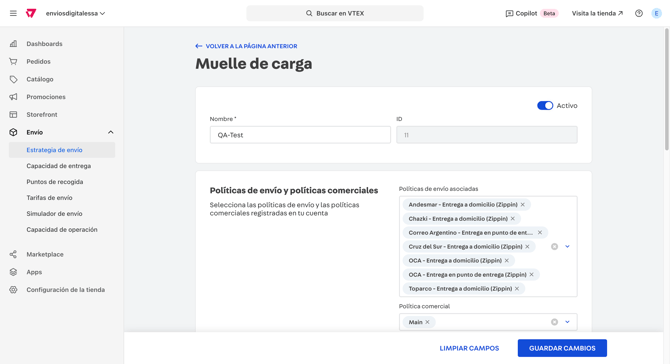Remove the Andesmar shipping policy tag
The width and height of the screenshot is (670, 364).
coord(523,205)
